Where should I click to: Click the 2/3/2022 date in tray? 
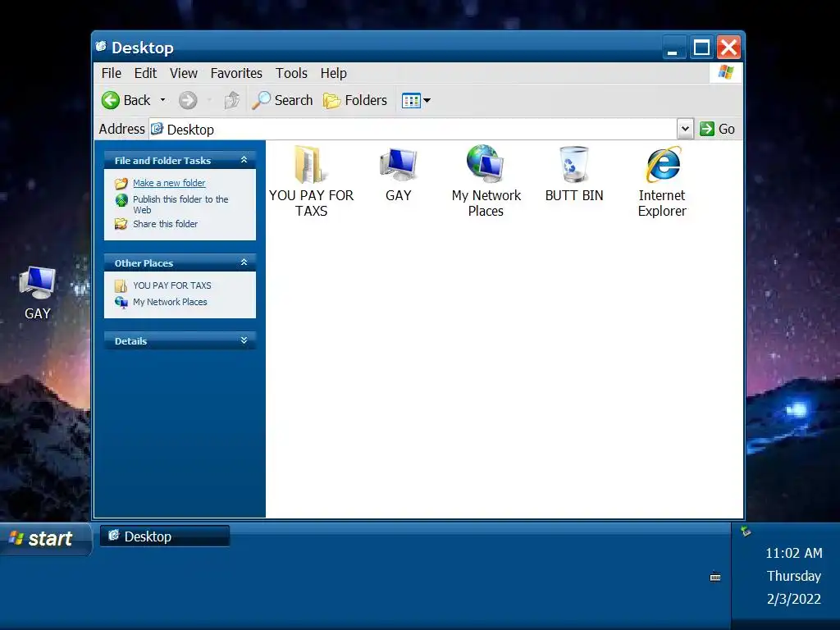coord(793,599)
